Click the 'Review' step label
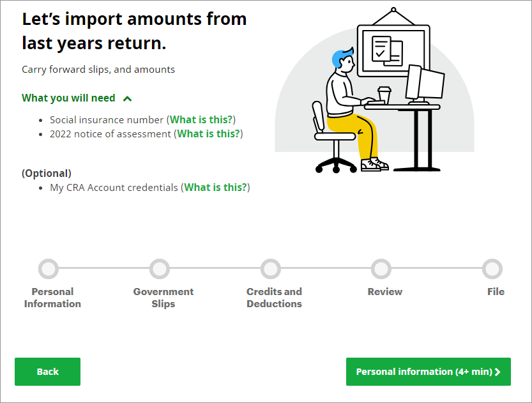532x403 pixels. tap(385, 292)
